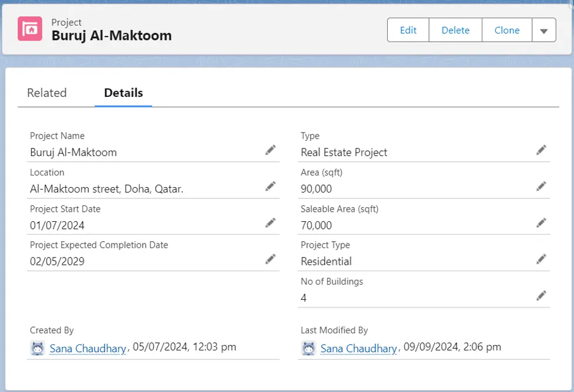Viewport: 574px width, 392px height.
Task: Click the created timestamp 05/07/2024, 12:03 pm
Action: [184, 347]
